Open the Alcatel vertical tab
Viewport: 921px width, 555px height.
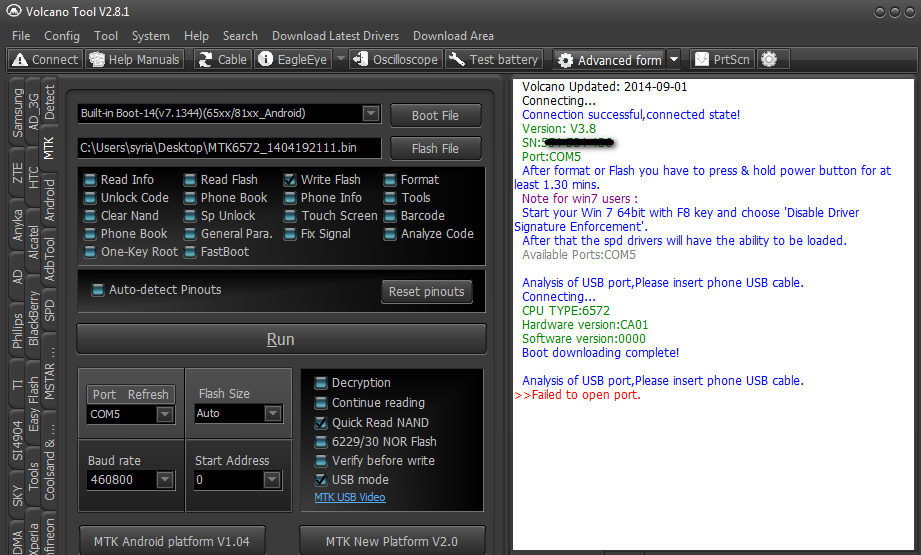pos(33,241)
